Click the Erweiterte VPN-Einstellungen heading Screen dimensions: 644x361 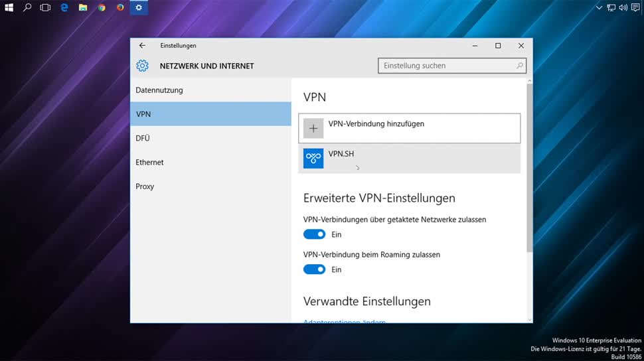[379, 198]
